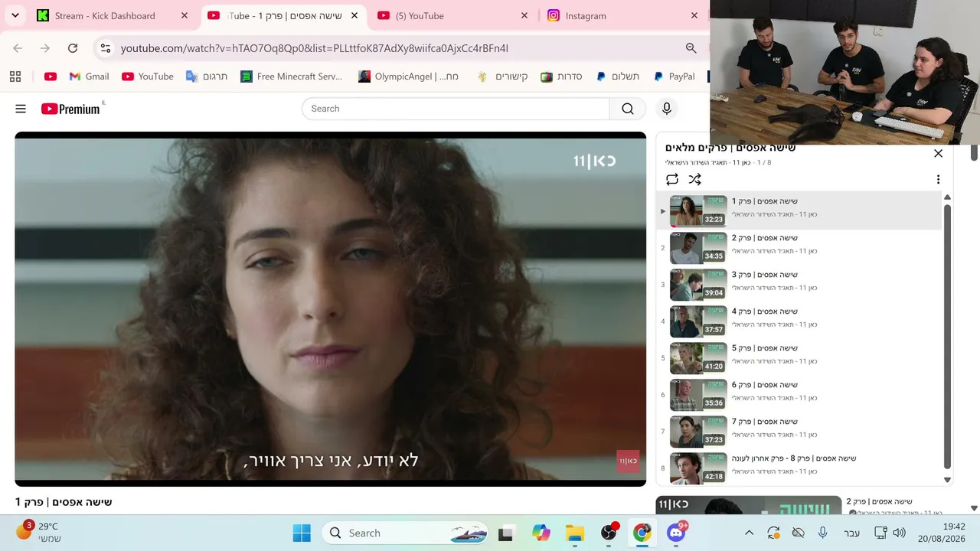This screenshot has height=551, width=980.
Task: Open the PayPal bookmark
Action: tap(674, 77)
